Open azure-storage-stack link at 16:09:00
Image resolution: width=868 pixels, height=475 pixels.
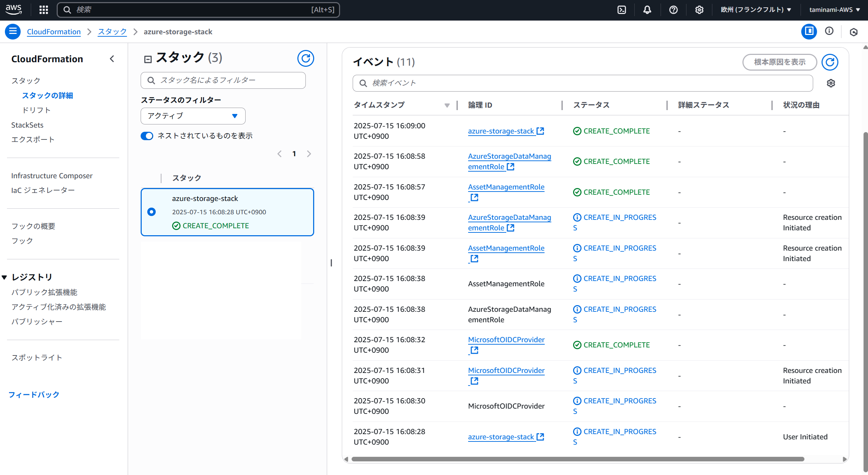[x=501, y=131]
